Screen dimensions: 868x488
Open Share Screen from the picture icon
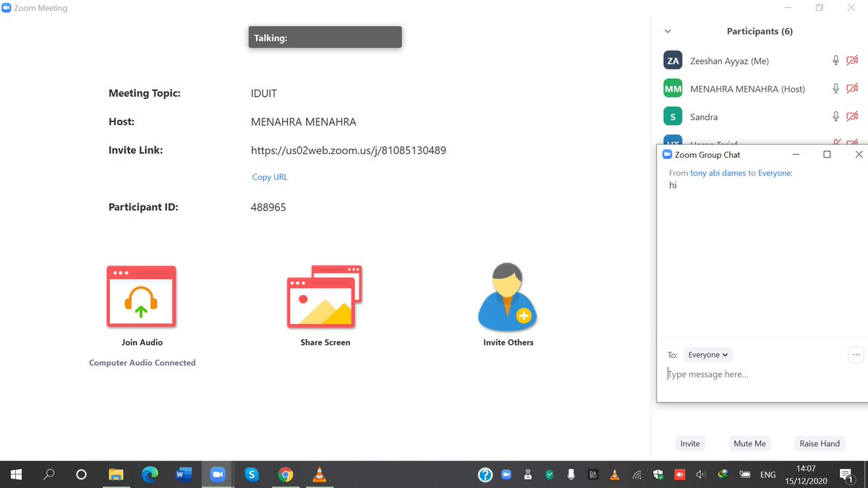(325, 296)
